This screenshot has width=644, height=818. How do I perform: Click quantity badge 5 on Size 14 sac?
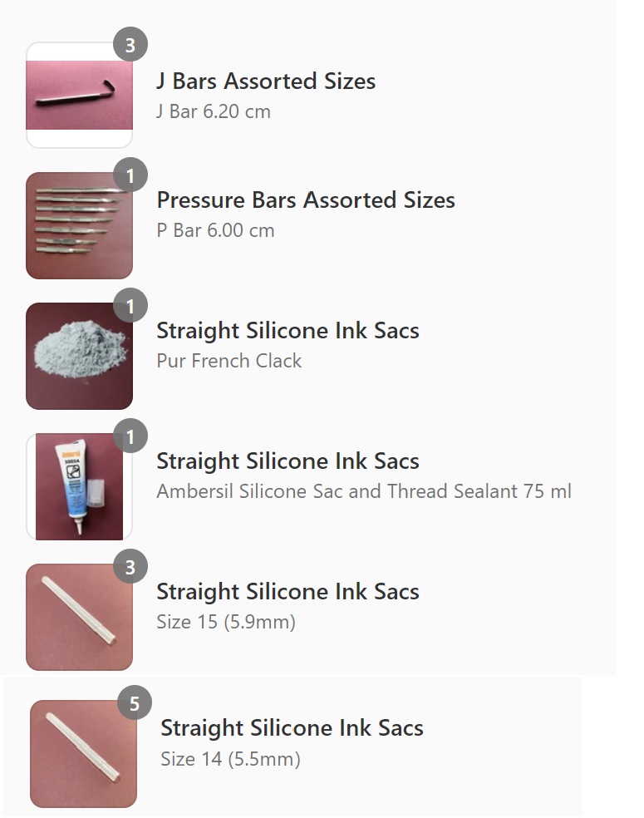click(134, 704)
